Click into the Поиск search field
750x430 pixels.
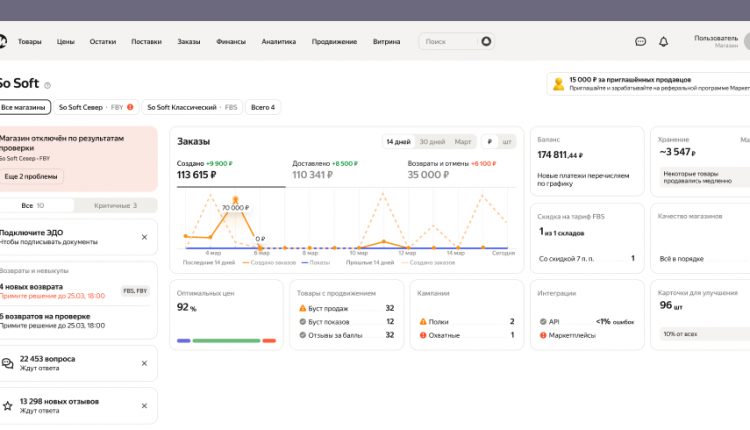448,42
